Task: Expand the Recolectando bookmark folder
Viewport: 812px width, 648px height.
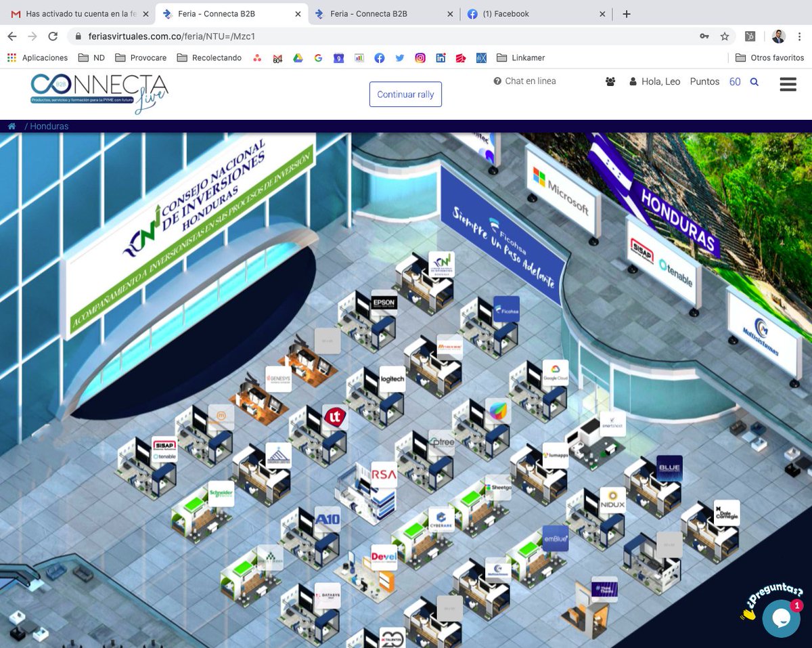Action: tap(209, 58)
